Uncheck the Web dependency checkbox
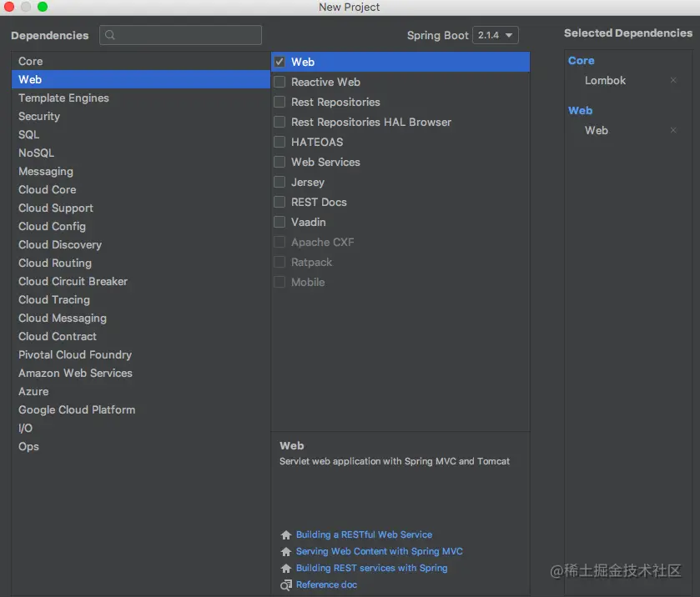The width and height of the screenshot is (700, 597). [x=279, y=62]
